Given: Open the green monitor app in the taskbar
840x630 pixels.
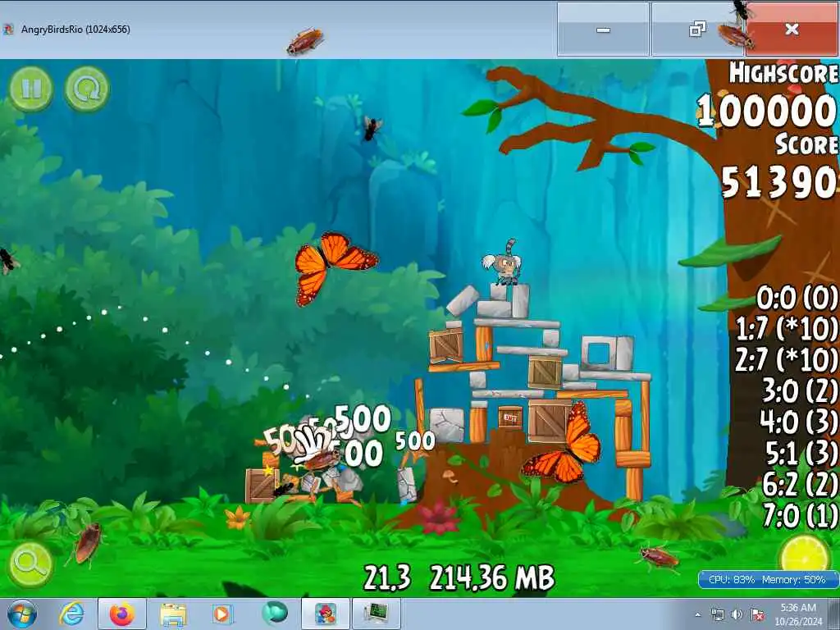Looking at the screenshot, I should click(x=376, y=614).
